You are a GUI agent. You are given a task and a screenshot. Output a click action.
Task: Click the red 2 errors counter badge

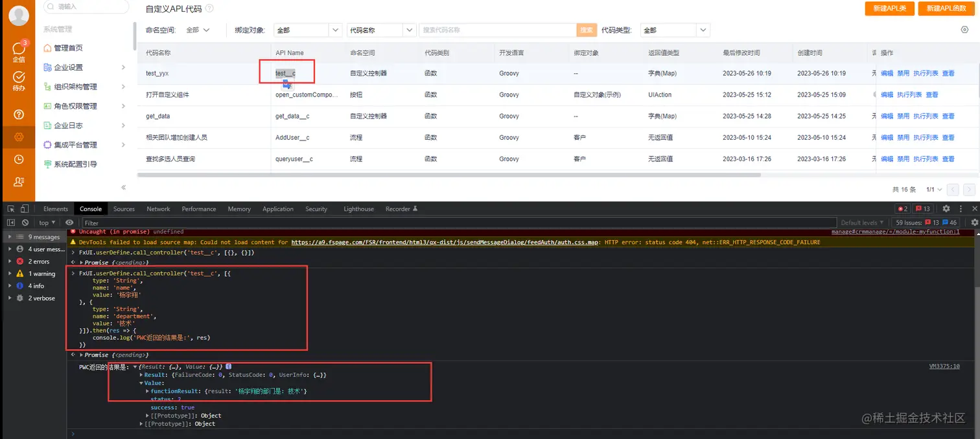point(902,208)
